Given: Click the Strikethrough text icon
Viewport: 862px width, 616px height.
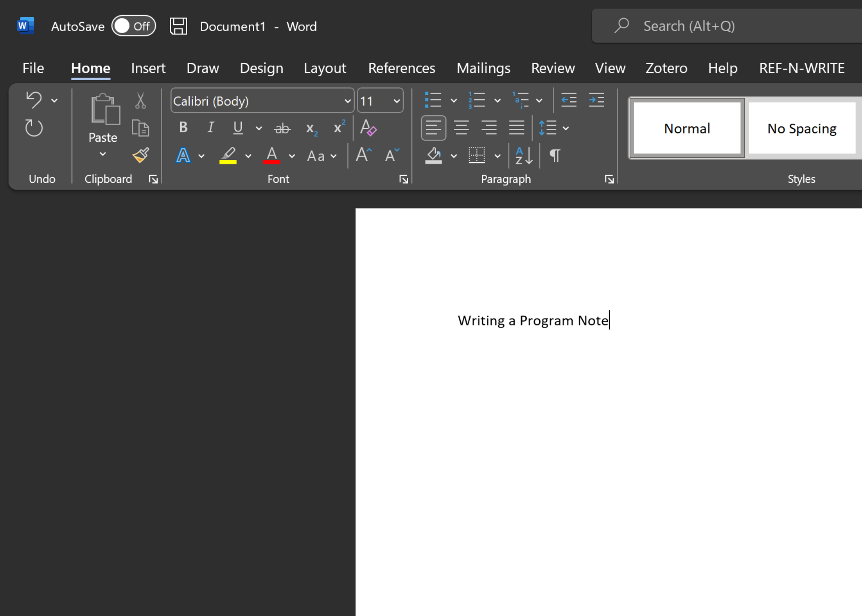Looking at the screenshot, I should click(x=282, y=128).
